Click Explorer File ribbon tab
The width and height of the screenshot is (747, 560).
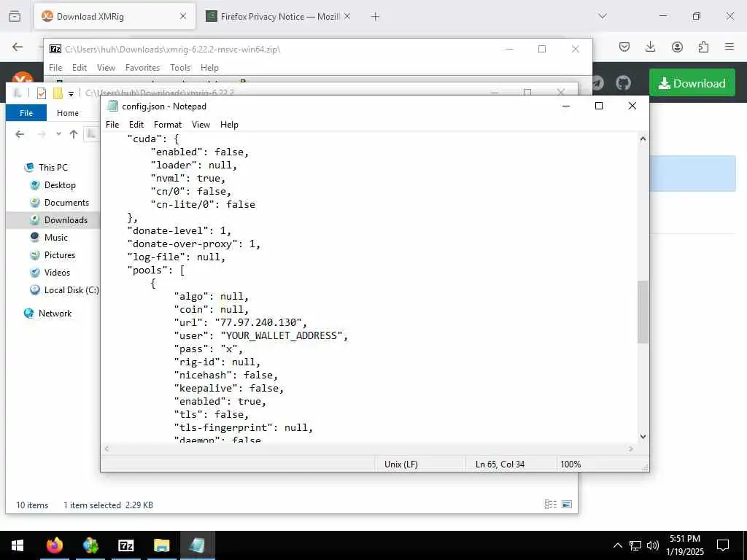(26, 113)
